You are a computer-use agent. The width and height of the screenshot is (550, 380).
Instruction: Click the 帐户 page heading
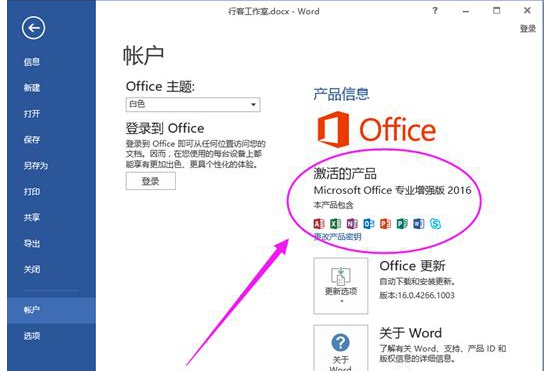click(143, 55)
